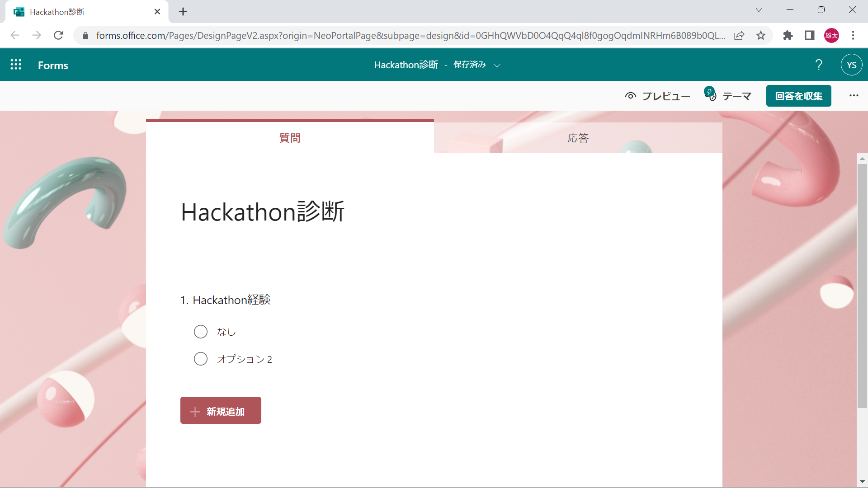Close the Hackathon診断 browser tab
The height and width of the screenshot is (488, 868).
(x=157, y=12)
